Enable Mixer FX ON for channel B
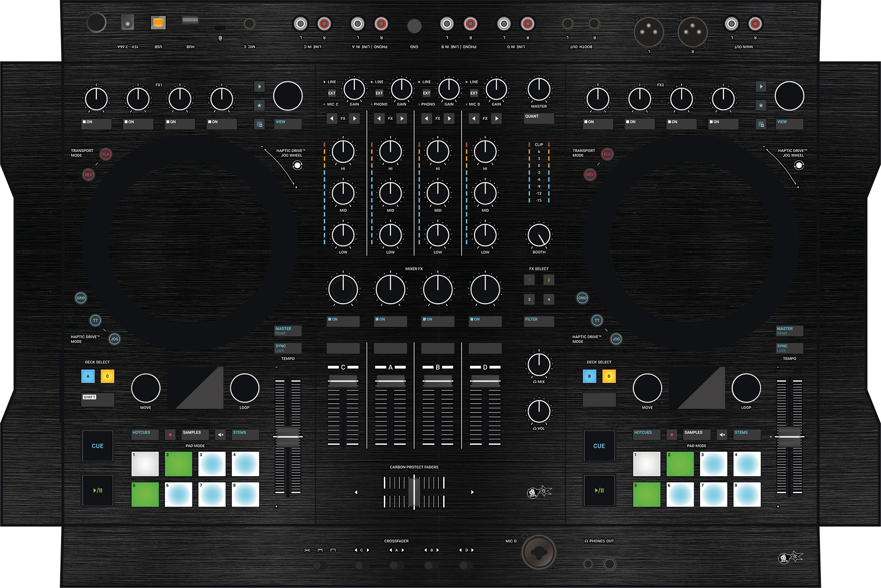This screenshot has width=881, height=588. pyautogui.click(x=438, y=321)
